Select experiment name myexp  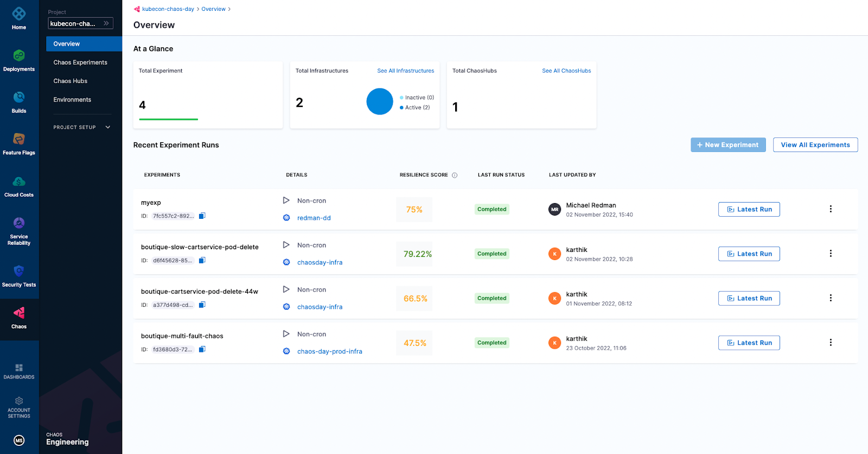[x=151, y=203]
